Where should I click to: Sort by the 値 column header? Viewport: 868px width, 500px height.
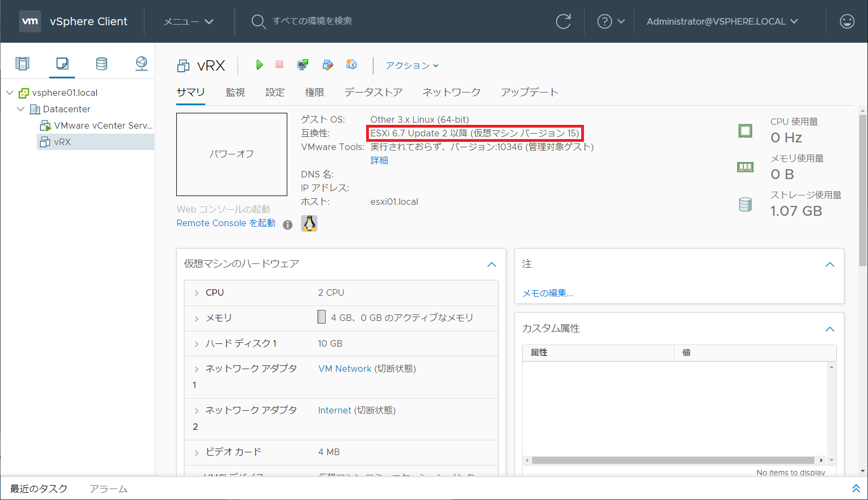pos(755,353)
